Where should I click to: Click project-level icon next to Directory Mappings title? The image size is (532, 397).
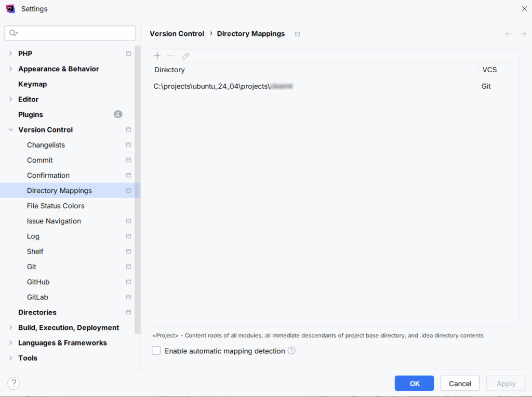[297, 34]
